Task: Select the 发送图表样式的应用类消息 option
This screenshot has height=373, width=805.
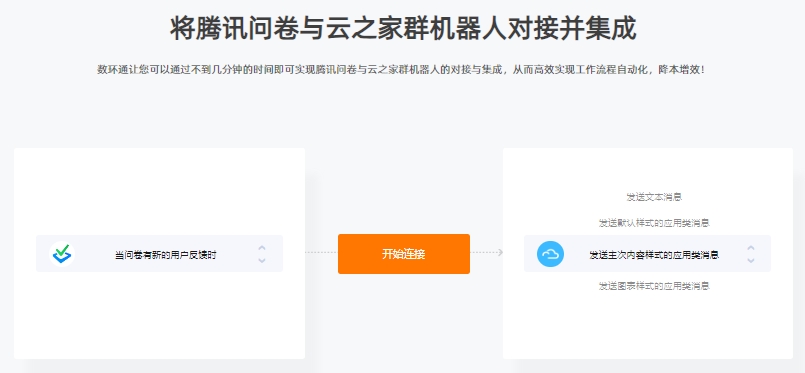Action: tap(654, 286)
